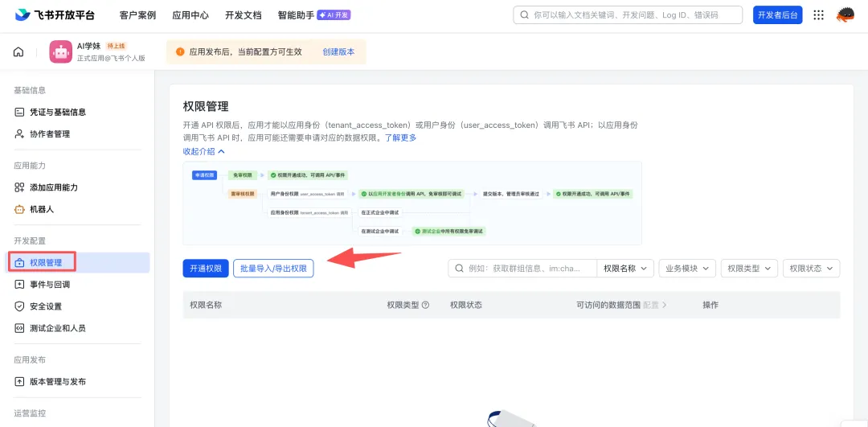Click the 开发者后台 button
868x427 pixels.
click(x=778, y=15)
